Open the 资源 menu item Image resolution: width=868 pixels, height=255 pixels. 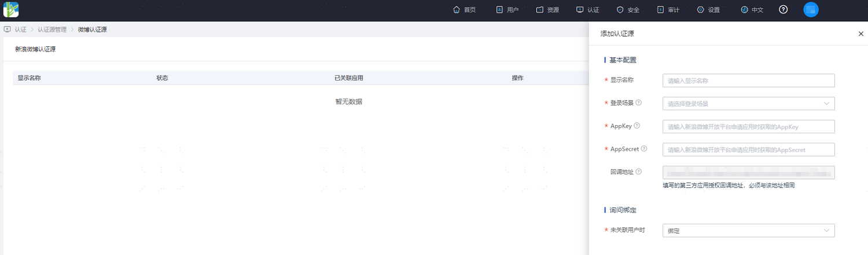pos(553,10)
